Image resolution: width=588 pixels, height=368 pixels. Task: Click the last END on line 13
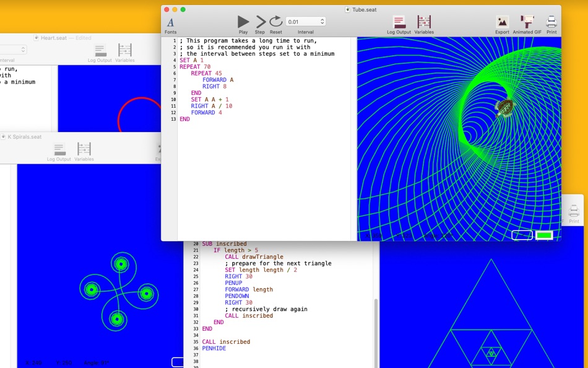click(184, 119)
